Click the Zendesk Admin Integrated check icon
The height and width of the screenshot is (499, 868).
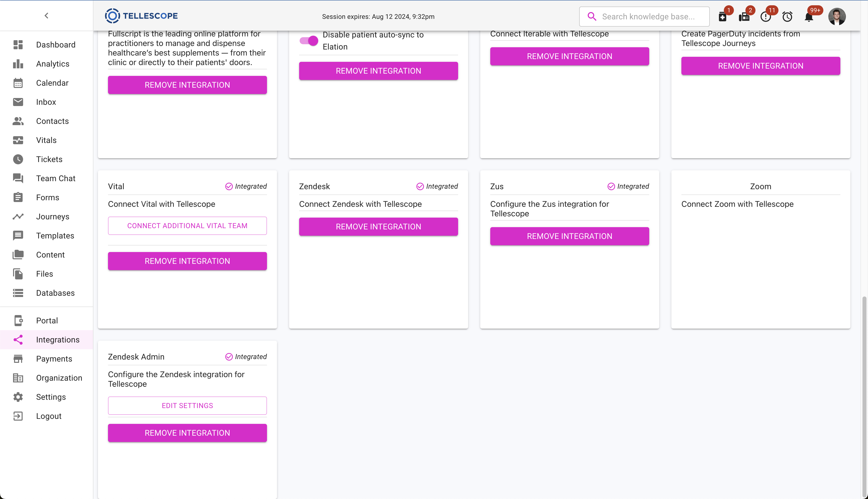coord(229,357)
